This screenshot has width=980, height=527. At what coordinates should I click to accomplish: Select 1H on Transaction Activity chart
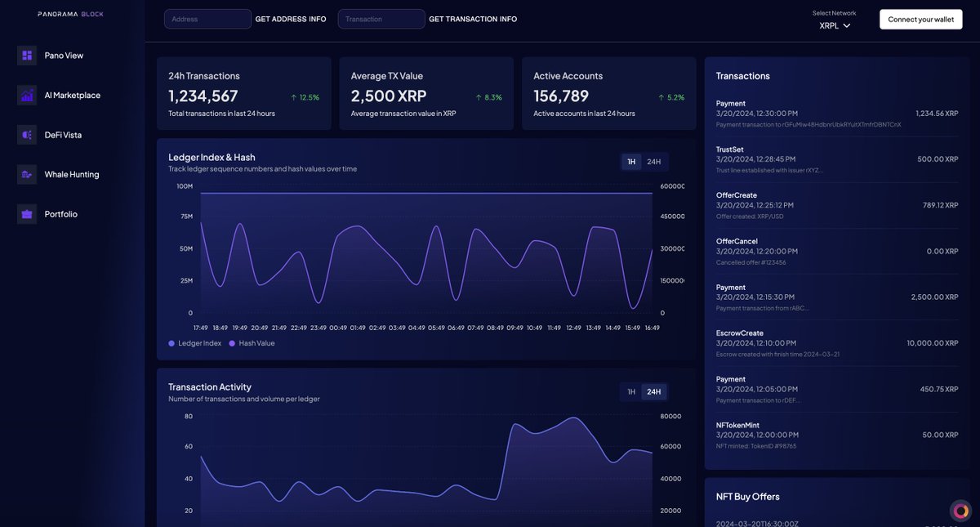tap(631, 392)
